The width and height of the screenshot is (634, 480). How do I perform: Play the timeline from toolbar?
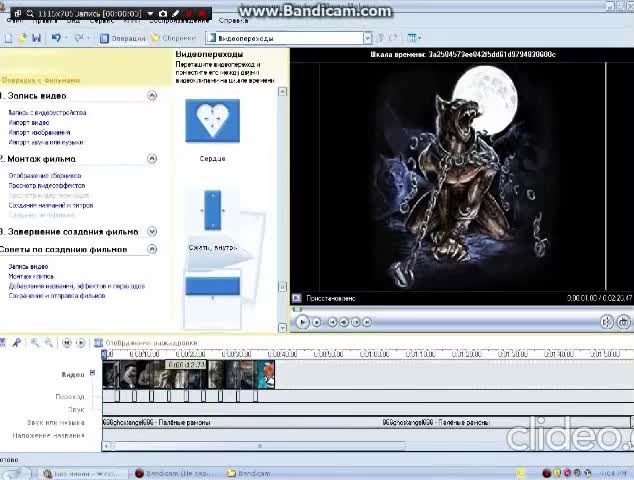click(80, 343)
